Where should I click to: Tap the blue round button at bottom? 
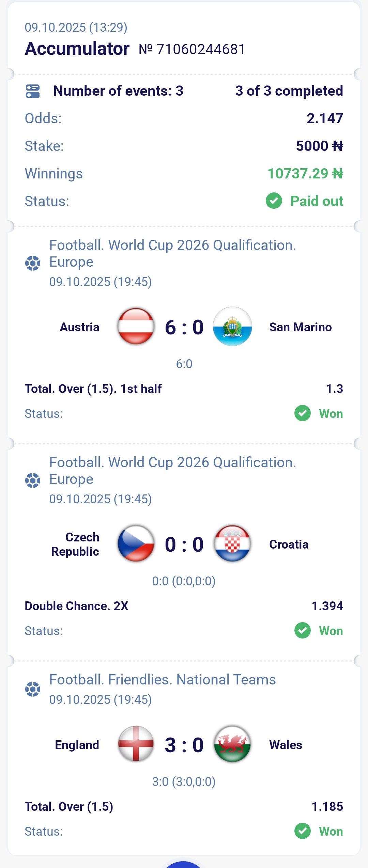(x=183, y=865)
